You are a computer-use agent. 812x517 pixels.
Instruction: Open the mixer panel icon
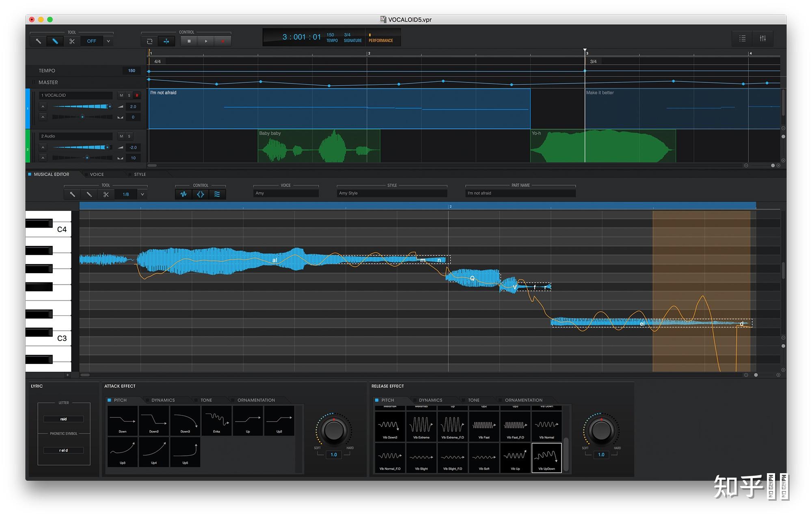pos(762,38)
